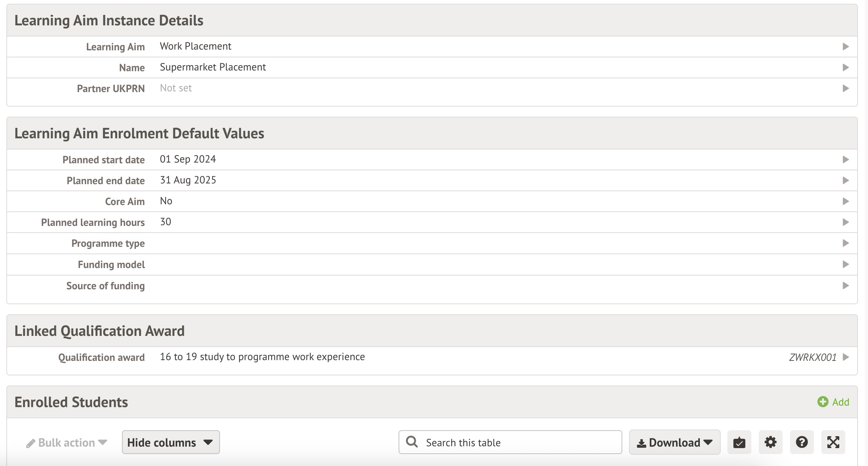This screenshot has width=868, height=466.
Task: Open the Hide columns dropdown
Action: click(x=170, y=443)
